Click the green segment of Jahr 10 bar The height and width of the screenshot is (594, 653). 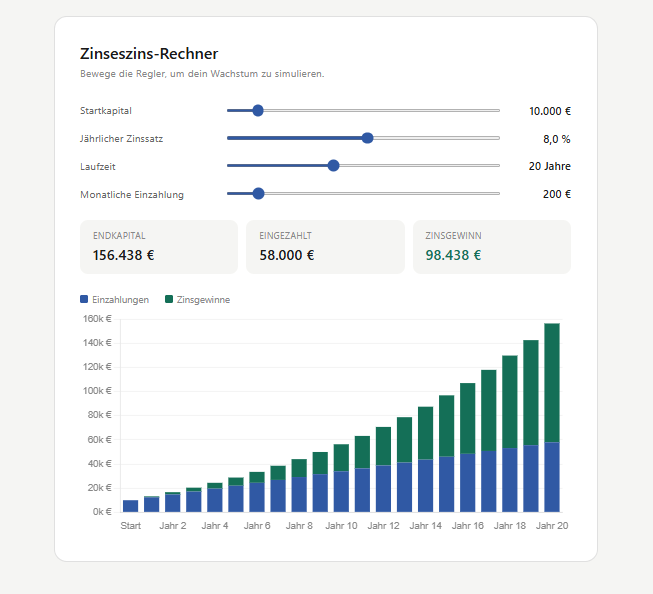tap(341, 457)
